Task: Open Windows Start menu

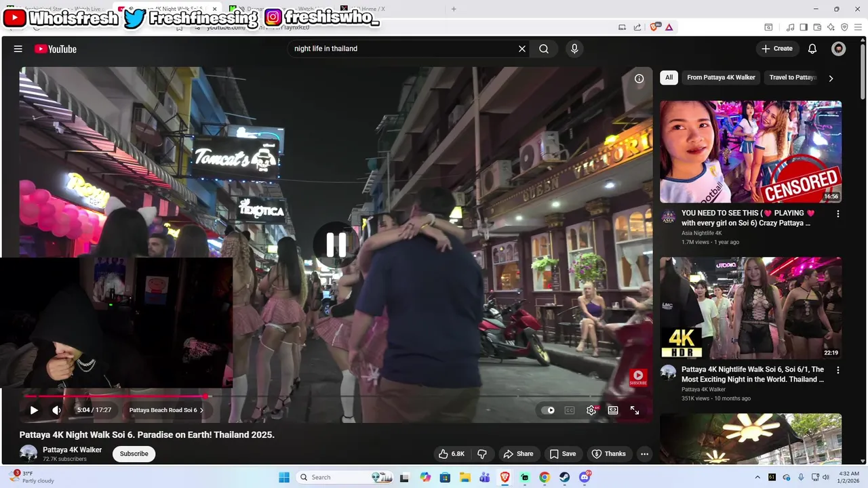Action: coord(284,477)
